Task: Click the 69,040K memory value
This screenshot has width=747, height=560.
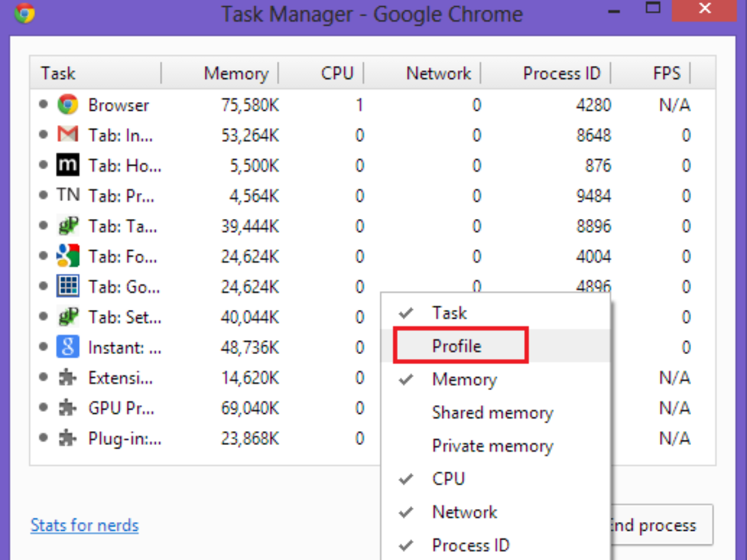Action: (x=250, y=409)
